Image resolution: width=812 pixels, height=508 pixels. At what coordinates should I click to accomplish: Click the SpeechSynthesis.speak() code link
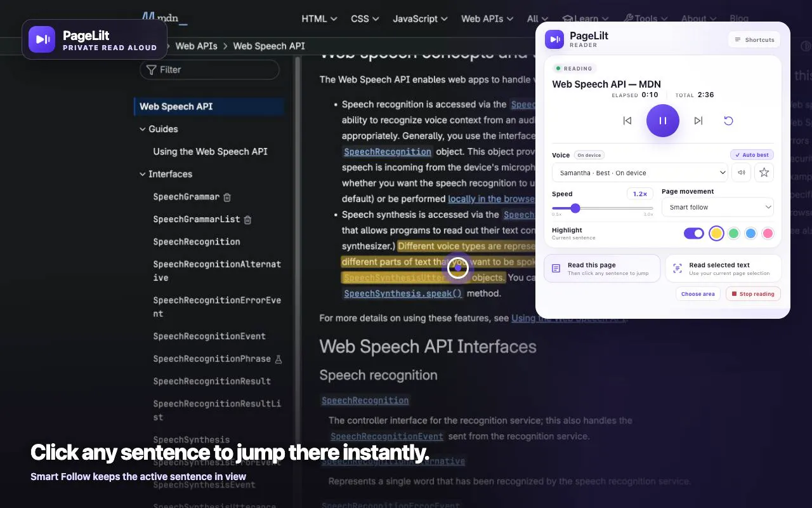(x=403, y=293)
